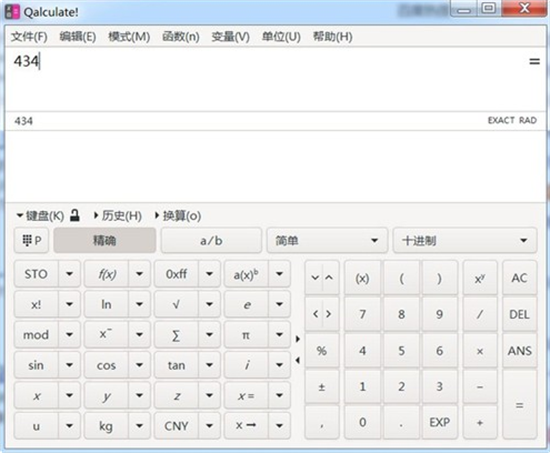Toggle the exact mode button 精确
The image size is (550, 453).
[x=105, y=240]
